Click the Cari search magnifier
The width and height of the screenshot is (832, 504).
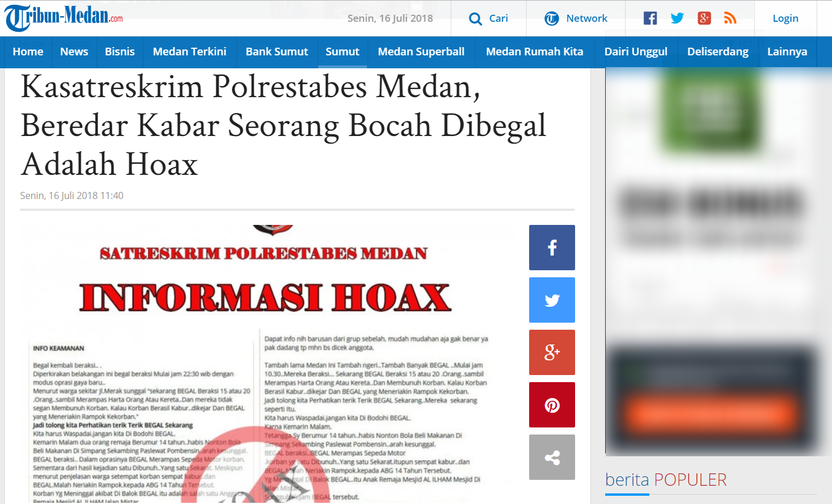pyautogui.click(x=476, y=19)
